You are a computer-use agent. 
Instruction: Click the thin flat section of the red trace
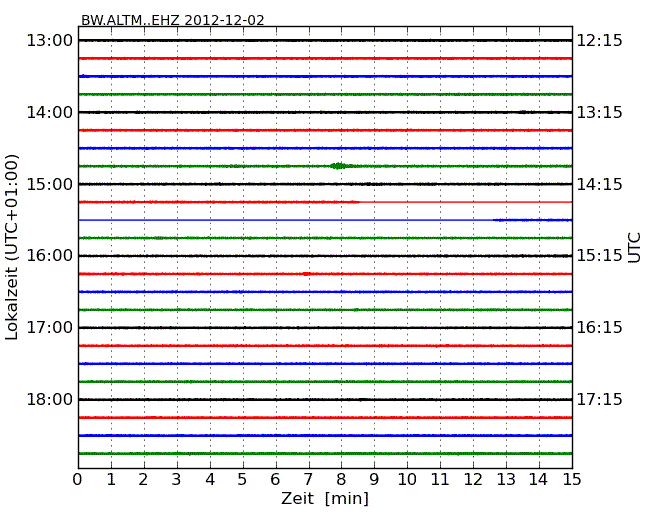(466, 202)
